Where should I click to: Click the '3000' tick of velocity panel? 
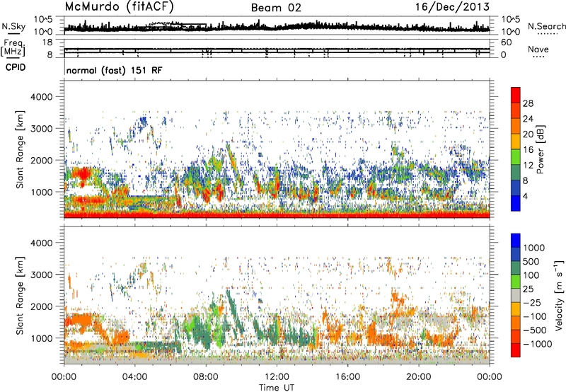click(42, 275)
